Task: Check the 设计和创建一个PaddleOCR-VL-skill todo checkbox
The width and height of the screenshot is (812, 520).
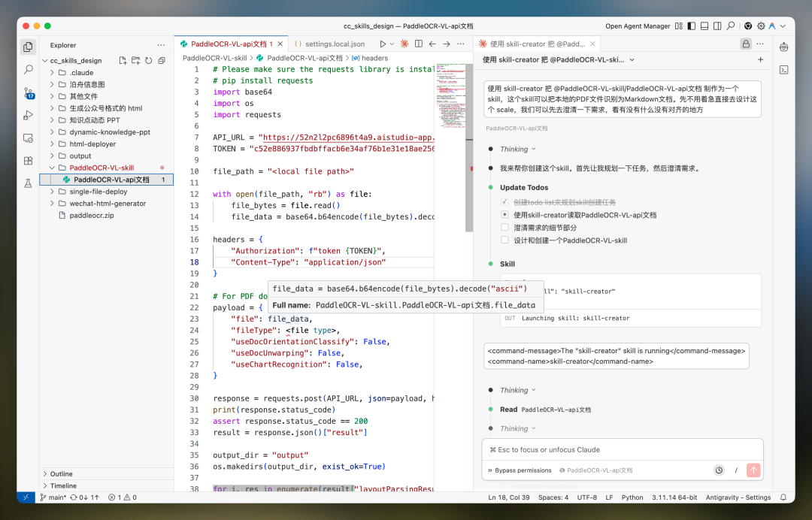Action: tap(504, 240)
